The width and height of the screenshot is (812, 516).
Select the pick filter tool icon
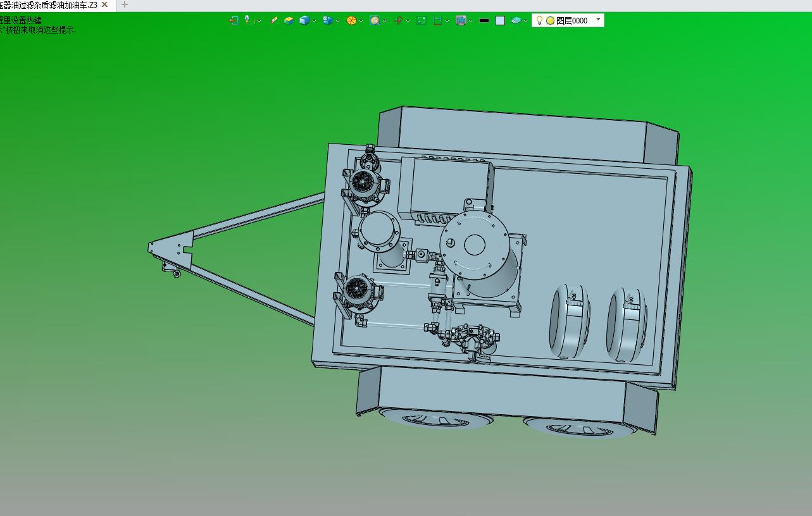pos(249,20)
